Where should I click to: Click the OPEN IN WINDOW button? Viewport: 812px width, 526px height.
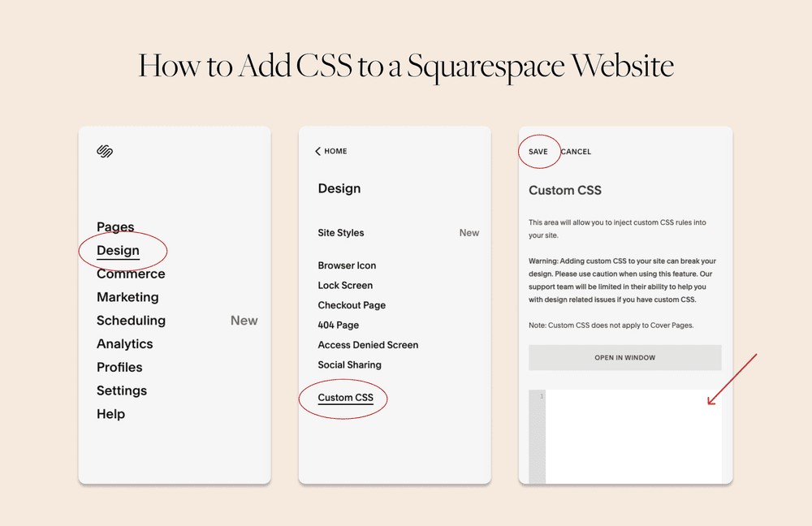(624, 357)
